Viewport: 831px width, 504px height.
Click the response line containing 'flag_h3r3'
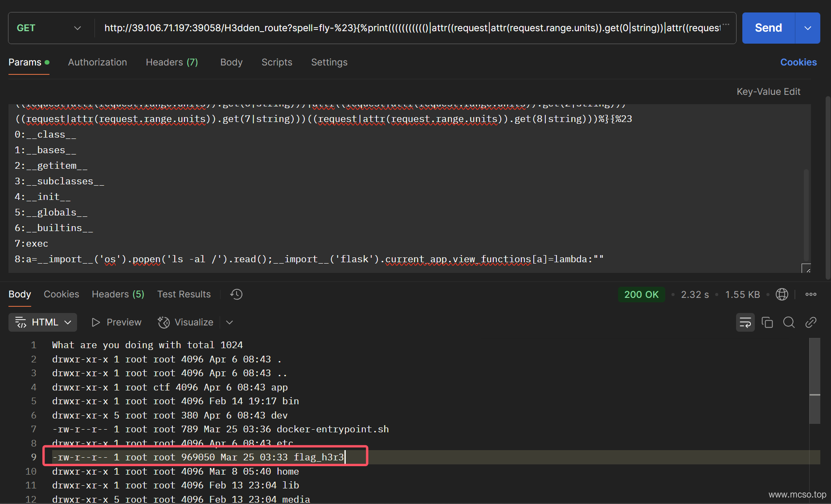pyautogui.click(x=198, y=457)
